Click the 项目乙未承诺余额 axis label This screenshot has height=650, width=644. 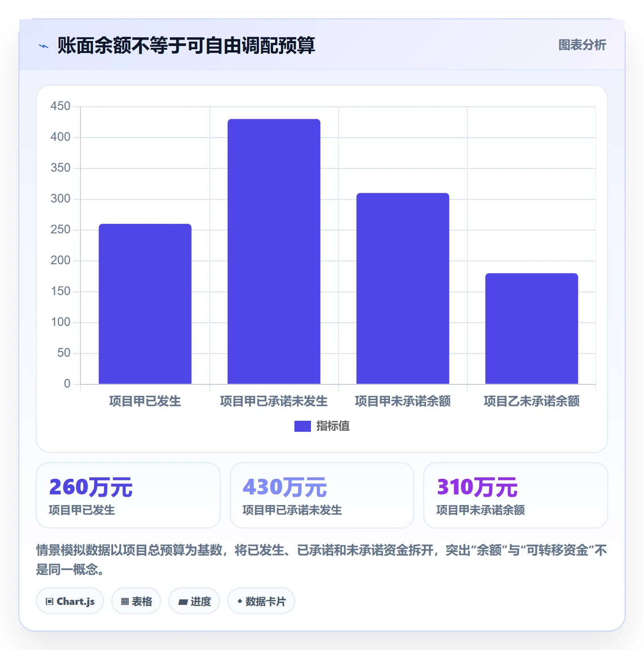tap(531, 401)
